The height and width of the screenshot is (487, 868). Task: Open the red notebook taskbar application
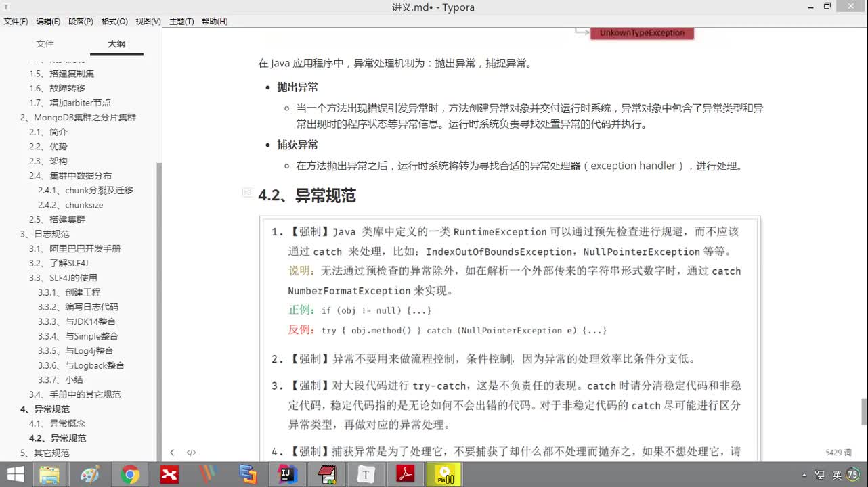(327, 475)
